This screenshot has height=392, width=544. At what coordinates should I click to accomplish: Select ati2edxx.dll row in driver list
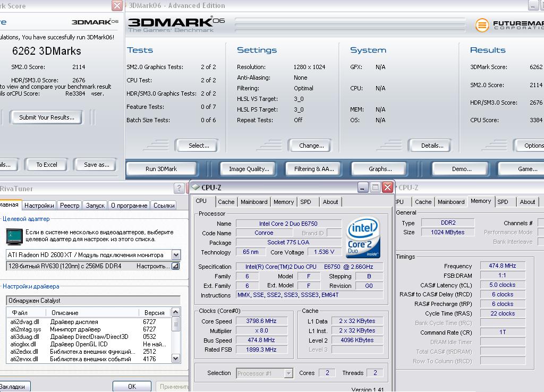(89, 352)
